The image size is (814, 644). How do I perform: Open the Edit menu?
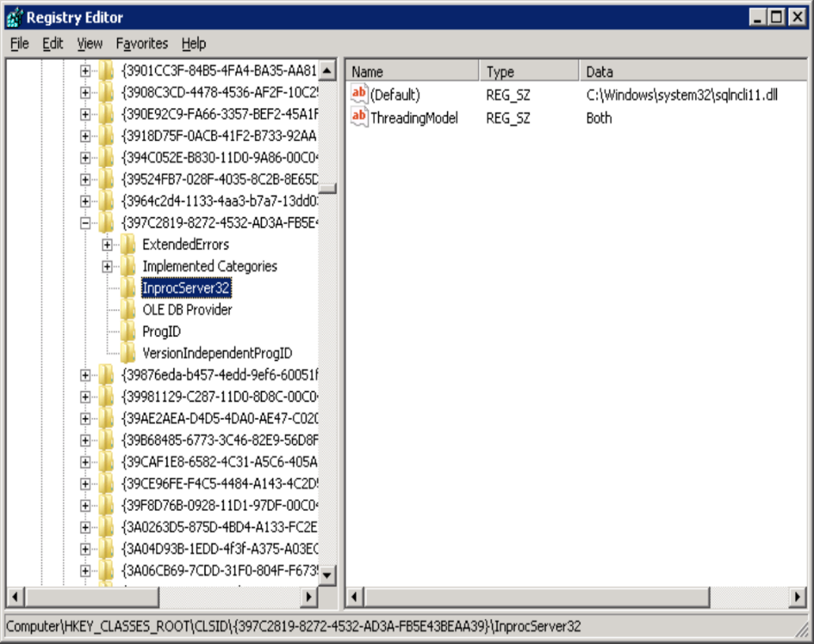[52, 43]
